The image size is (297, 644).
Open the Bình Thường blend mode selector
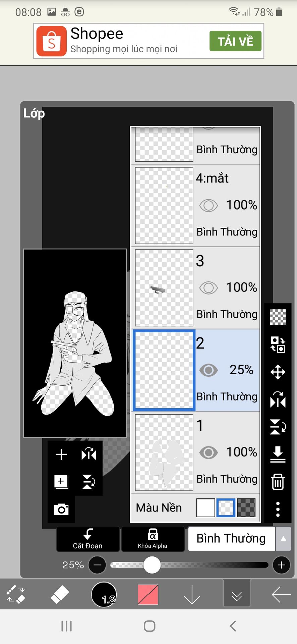tap(232, 539)
